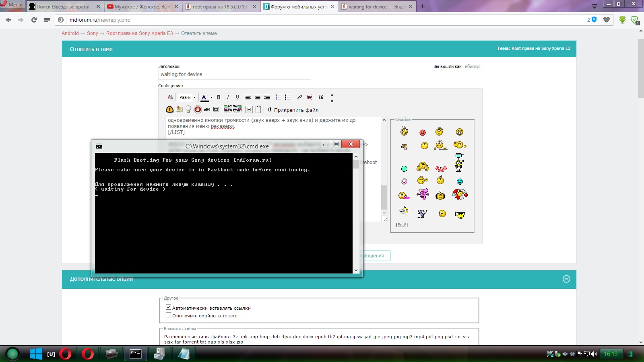Image resolution: width=644 pixels, height=362 pixels.
Task: Collapse the additional options section
Action: point(566,279)
